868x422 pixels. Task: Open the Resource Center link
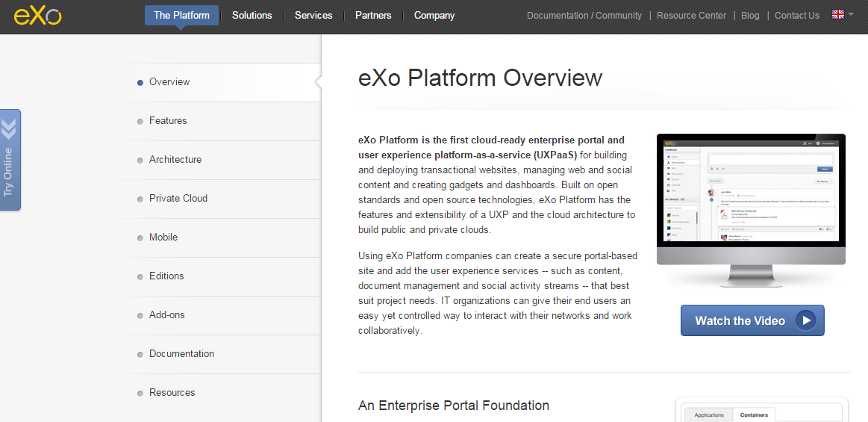tap(691, 16)
